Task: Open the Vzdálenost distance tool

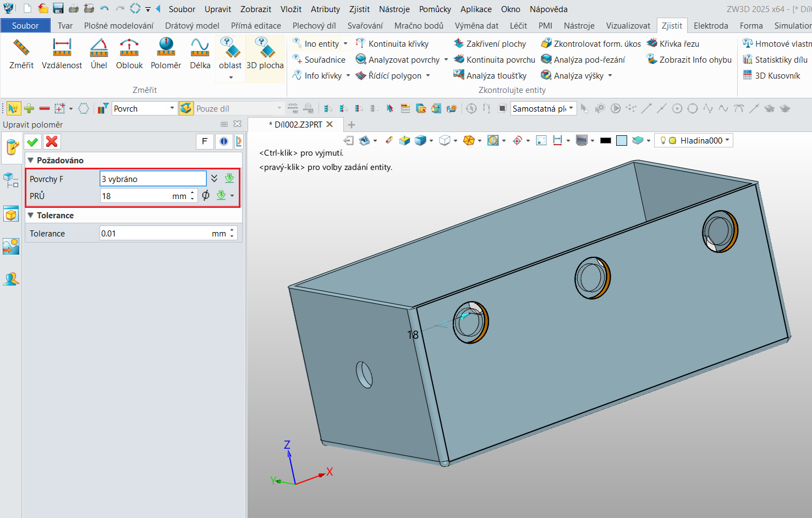Action: 62,54
